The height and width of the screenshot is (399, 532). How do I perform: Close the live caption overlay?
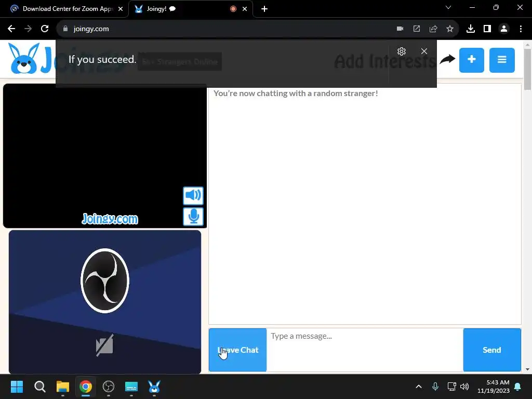(424, 51)
